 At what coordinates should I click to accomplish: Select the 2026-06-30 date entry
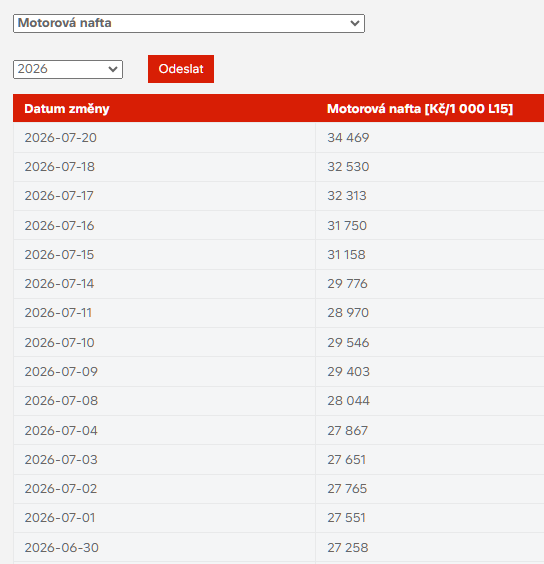click(61, 547)
